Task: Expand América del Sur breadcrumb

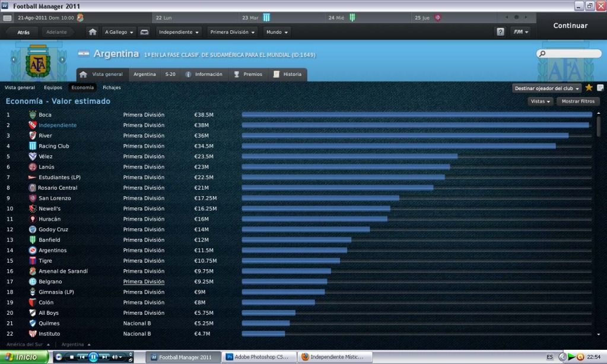Action: [28, 344]
